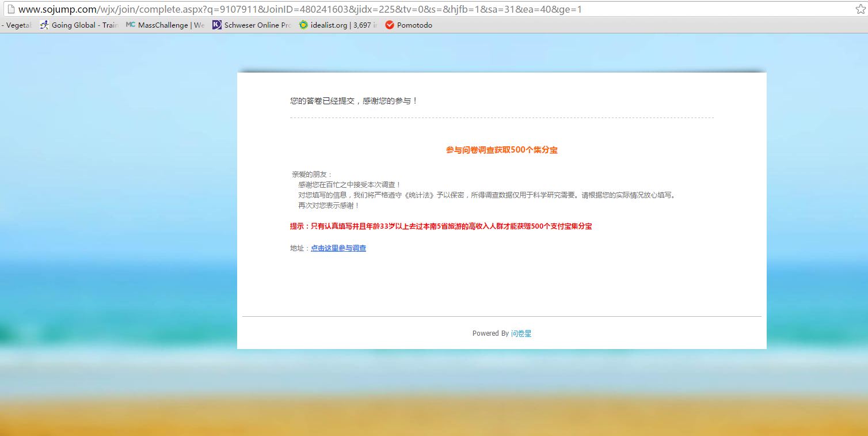
Task: Open the 'MassChallenge | We' bookmark label
Action: click(171, 25)
